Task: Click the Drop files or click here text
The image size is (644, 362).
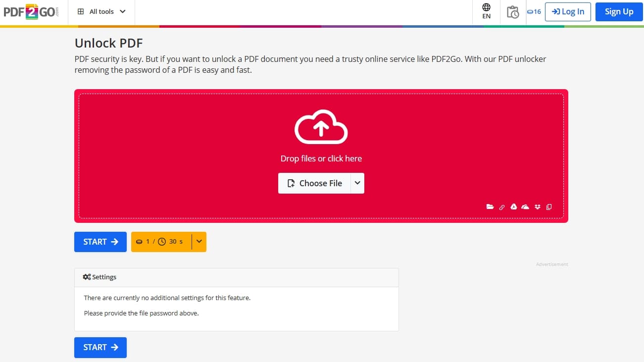Action: pos(321,158)
